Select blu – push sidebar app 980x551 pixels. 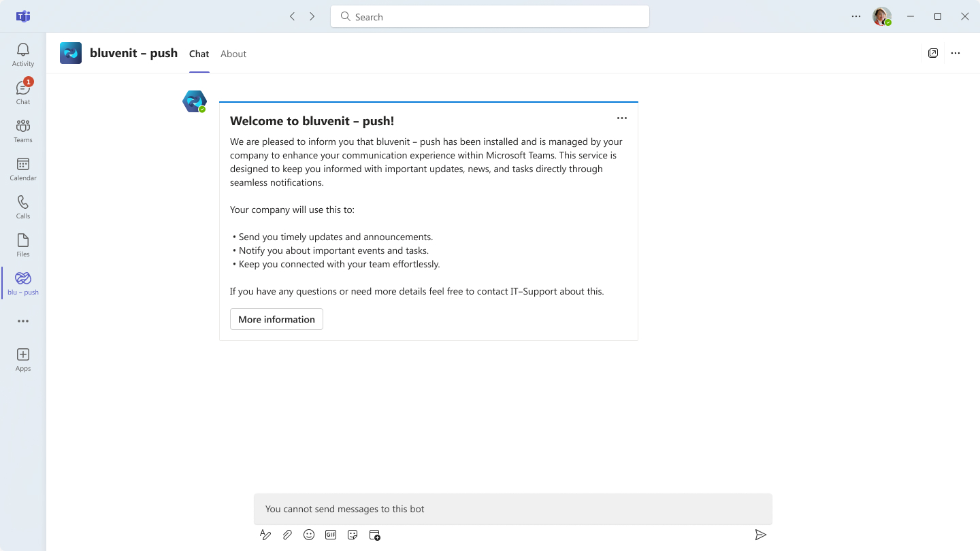click(23, 283)
